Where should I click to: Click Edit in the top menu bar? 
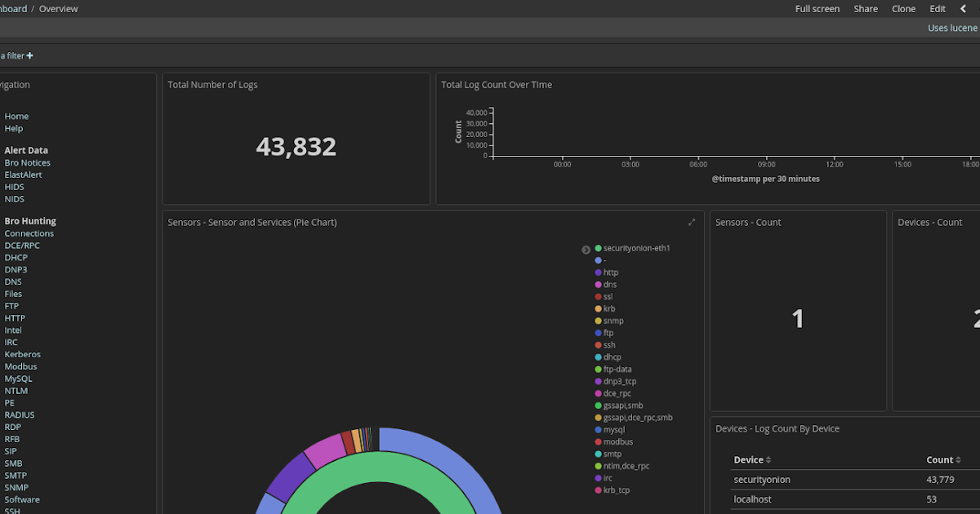[x=937, y=8]
